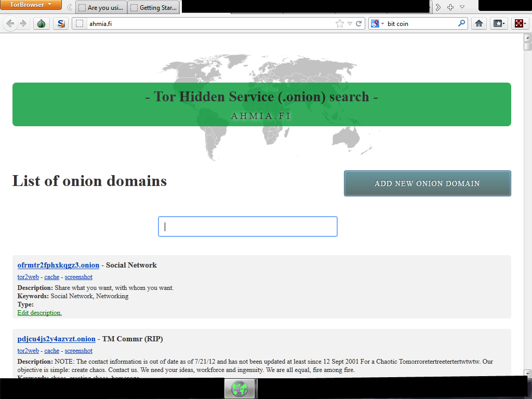Switch to the 'Getting Star...' tab

tap(154, 7)
